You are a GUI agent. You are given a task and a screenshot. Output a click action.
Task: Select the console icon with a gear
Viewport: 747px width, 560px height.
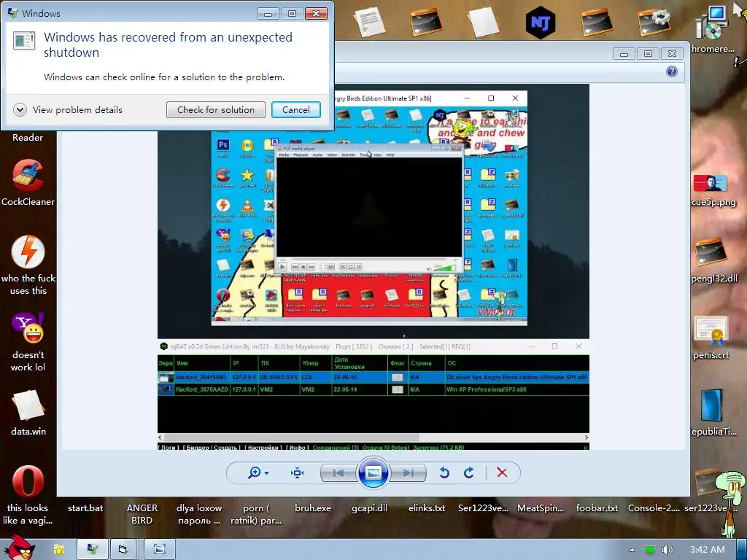pos(654,22)
